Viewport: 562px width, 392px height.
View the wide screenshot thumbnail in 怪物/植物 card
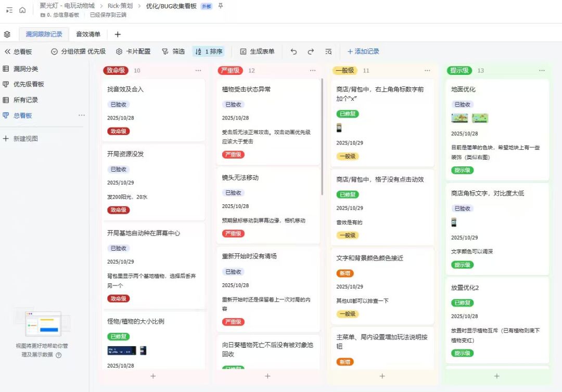122,350
